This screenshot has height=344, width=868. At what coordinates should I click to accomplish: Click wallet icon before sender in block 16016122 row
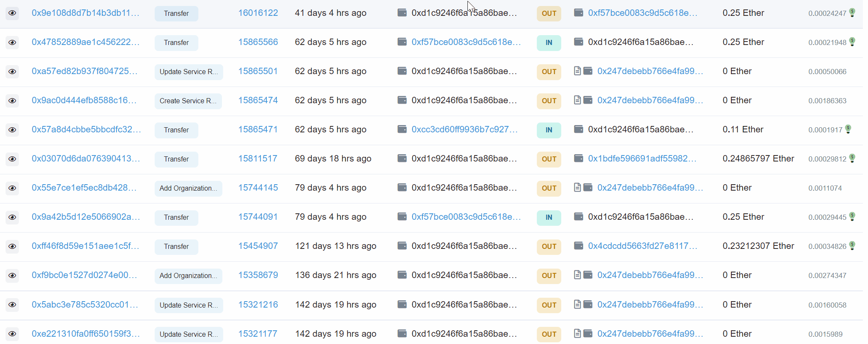402,12
